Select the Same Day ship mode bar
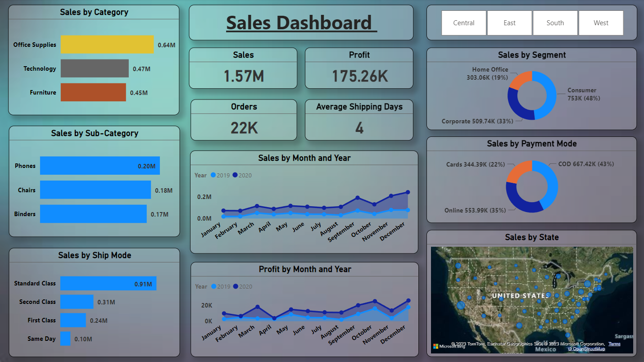 tap(65, 339)
